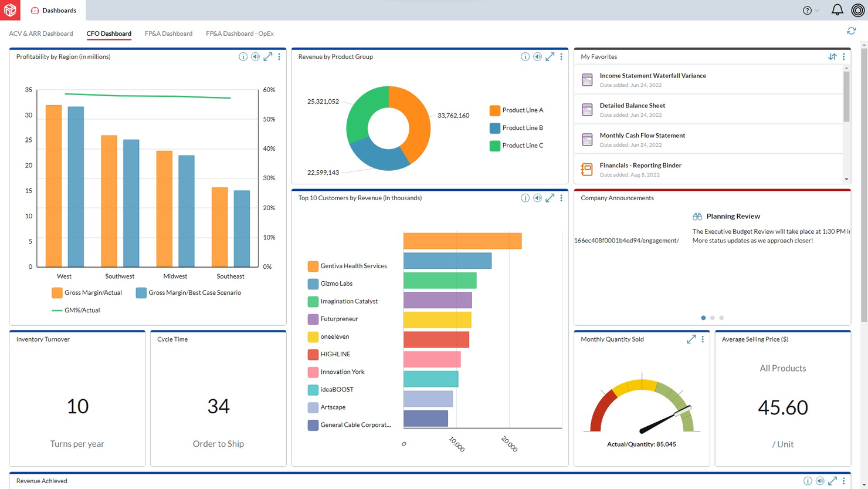Viewport: 868px width, 489px height.
Task: Sort the My Favorites list
Action: pyautogui.click(x=832, y=56)
